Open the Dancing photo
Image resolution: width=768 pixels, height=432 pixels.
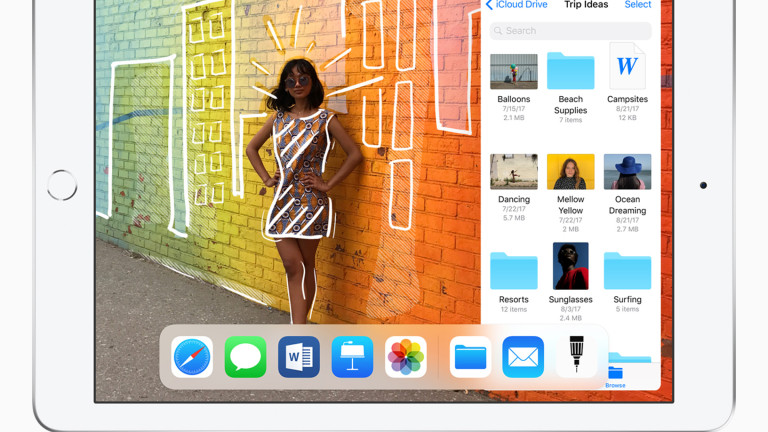[x=514, y=172]
